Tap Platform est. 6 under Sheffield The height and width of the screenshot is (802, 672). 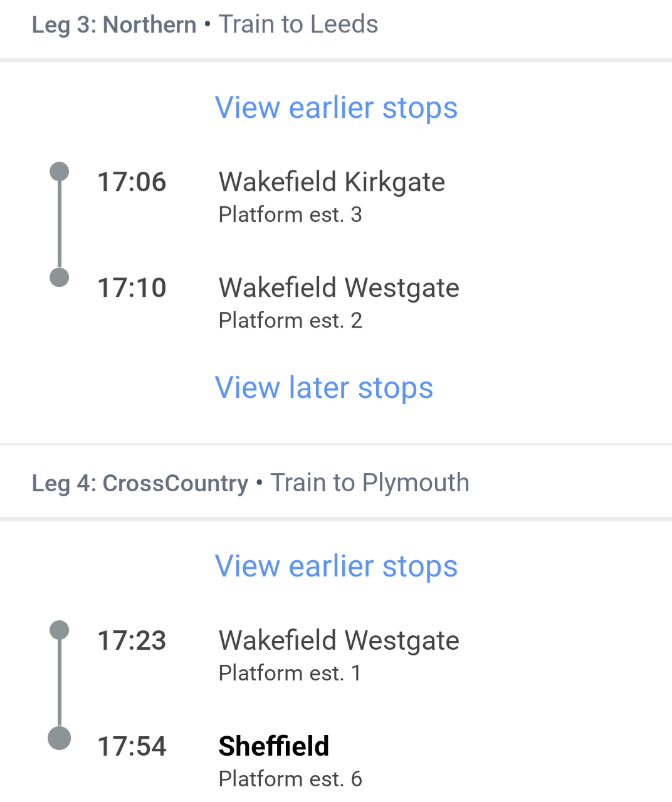(x=290, y=779)
